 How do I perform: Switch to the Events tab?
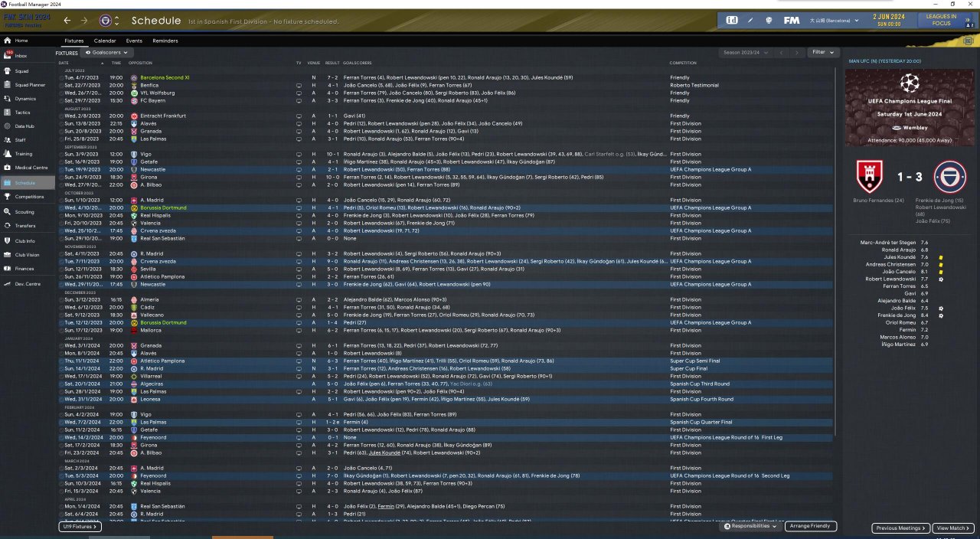click(x=134, y=41)
